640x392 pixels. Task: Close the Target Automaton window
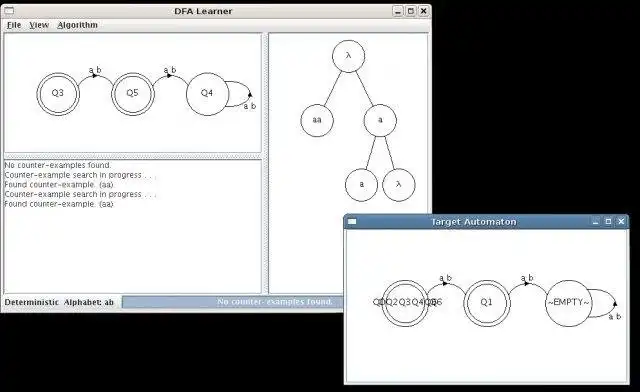[x=621, y=221]
